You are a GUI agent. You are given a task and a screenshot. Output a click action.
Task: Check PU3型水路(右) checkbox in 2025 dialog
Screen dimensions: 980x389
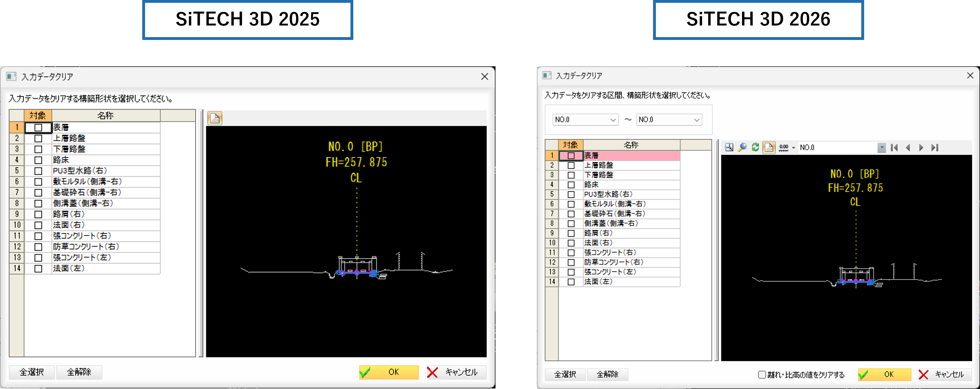38,171
